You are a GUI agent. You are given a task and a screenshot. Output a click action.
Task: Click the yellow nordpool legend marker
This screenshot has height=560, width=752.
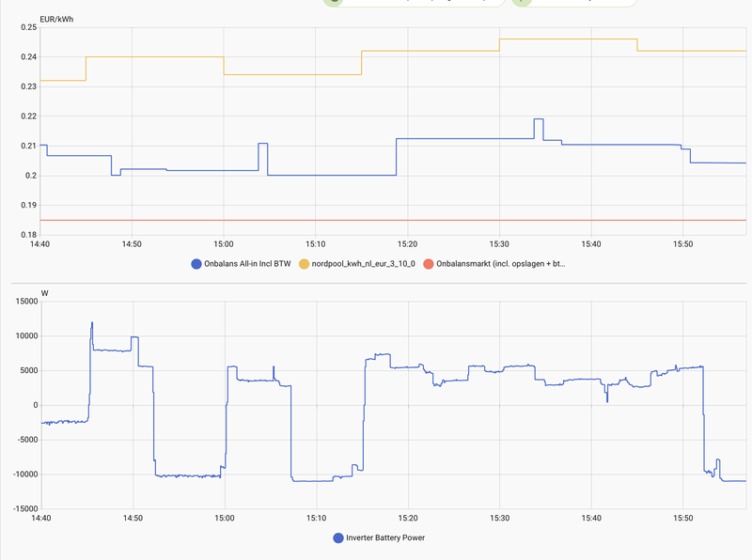pyautogui.click(x=305, y=263)
